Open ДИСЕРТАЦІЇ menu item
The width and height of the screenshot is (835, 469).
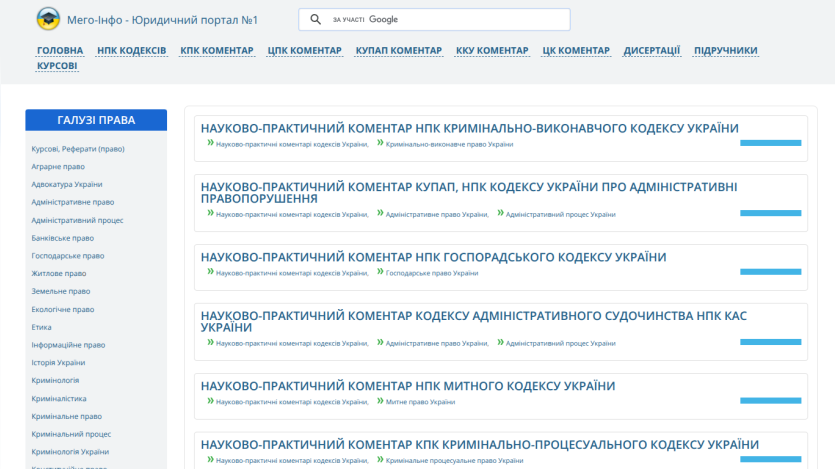click(x=652, y=51)
